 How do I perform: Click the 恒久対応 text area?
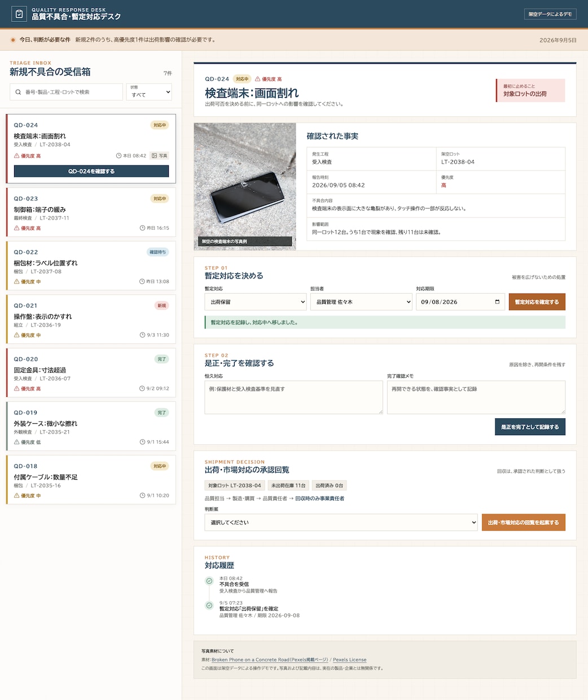[294, 397]
